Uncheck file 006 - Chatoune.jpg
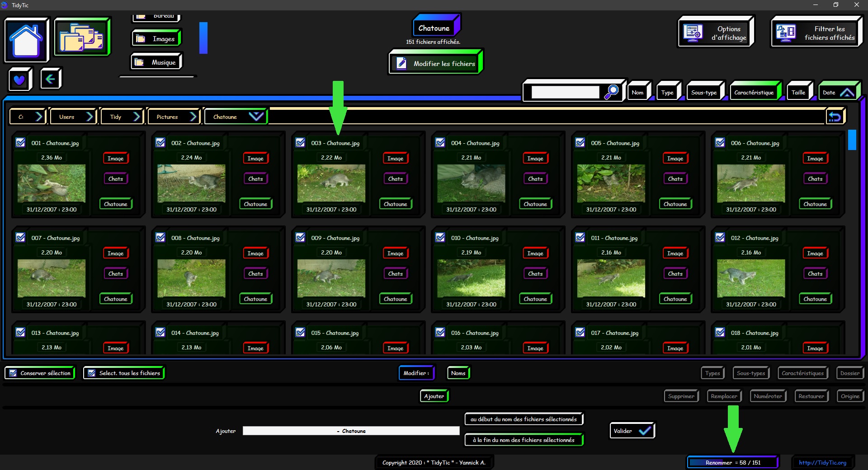The width and height of the screenshot is (868, 470). [x=720, y=143]
